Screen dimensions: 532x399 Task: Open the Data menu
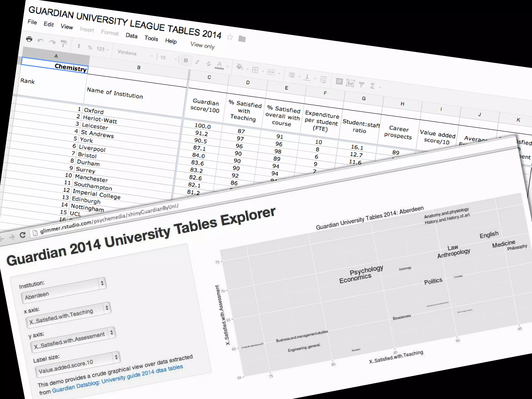[131, 36]
